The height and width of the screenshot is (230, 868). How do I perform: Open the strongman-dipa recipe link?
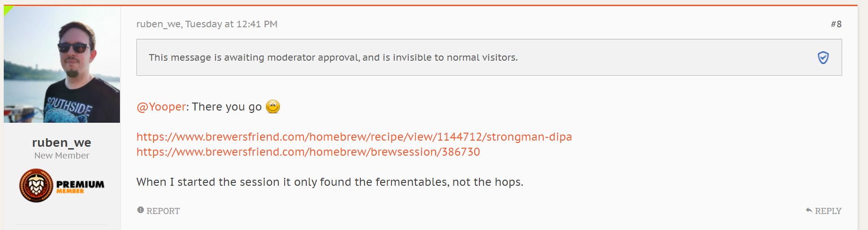click(354, 137)
